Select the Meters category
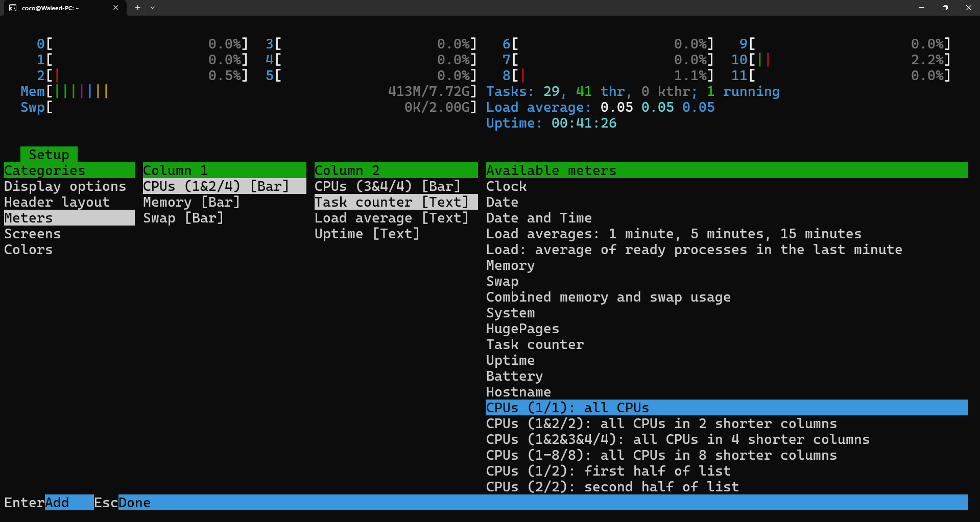This screenshot has height=522, width=980. pyautogui.click(x=28, y=217)
